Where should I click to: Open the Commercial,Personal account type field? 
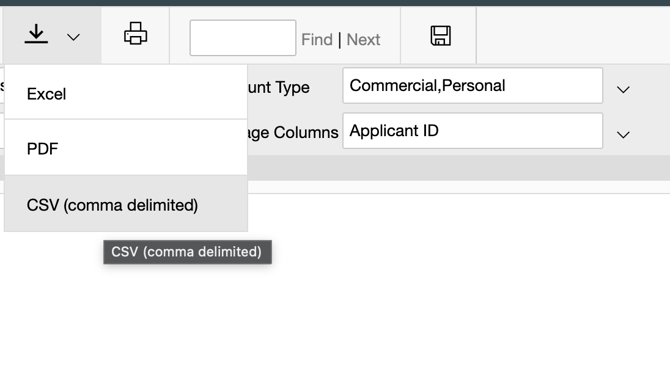point(473,85)
